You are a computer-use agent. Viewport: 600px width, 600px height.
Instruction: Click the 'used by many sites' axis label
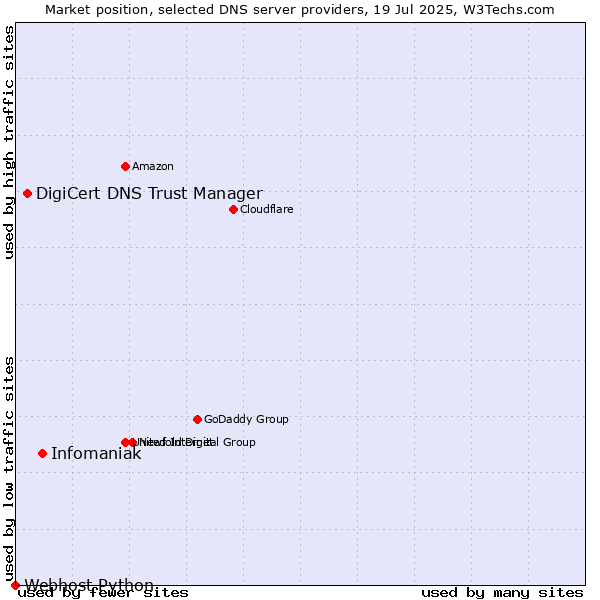(502, 593)
